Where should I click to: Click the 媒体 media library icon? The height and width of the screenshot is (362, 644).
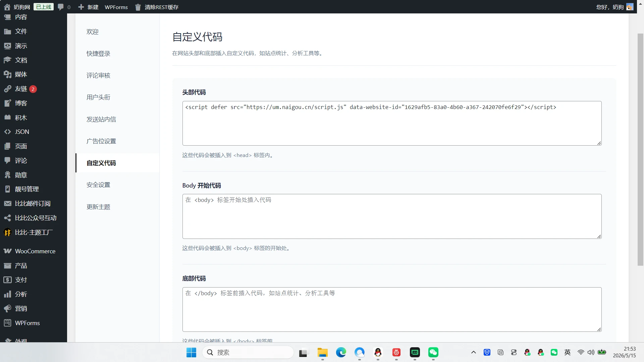tap(7, 74)
